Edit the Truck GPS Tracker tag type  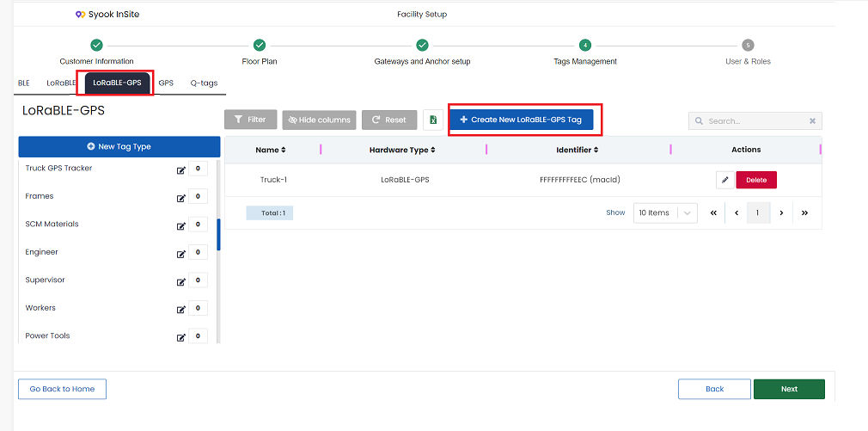(181, 170)
